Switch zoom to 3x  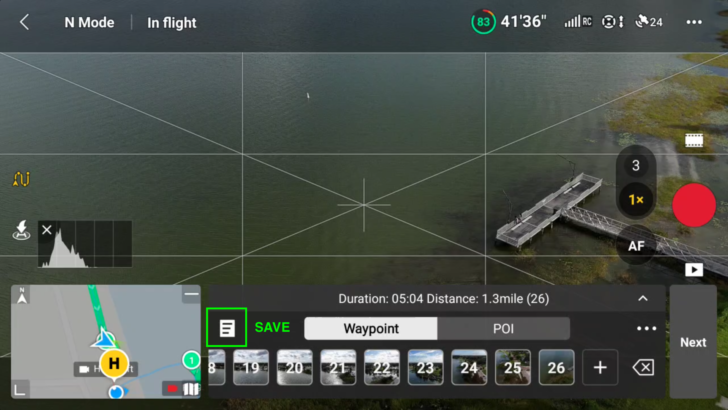[636, 165]
